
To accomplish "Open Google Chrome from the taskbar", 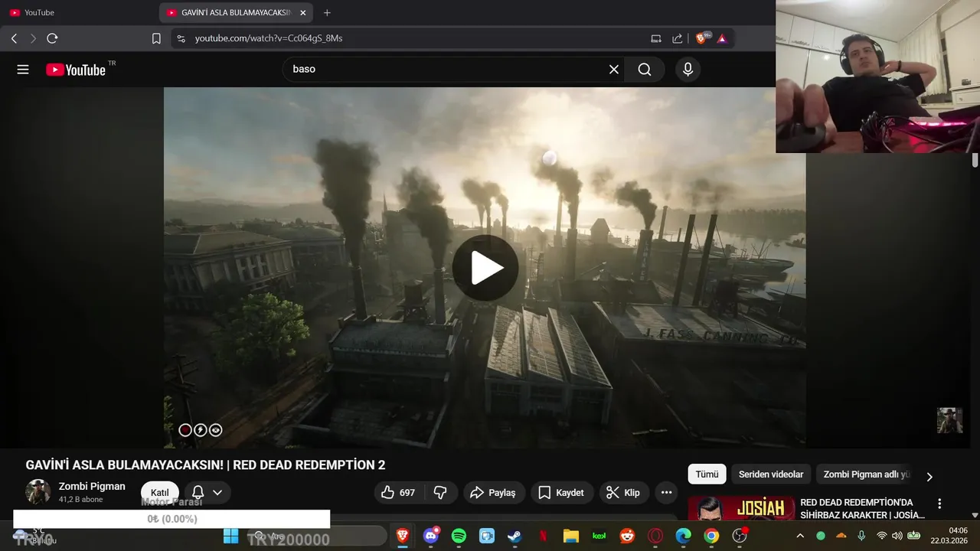I will tap(711, 536).
